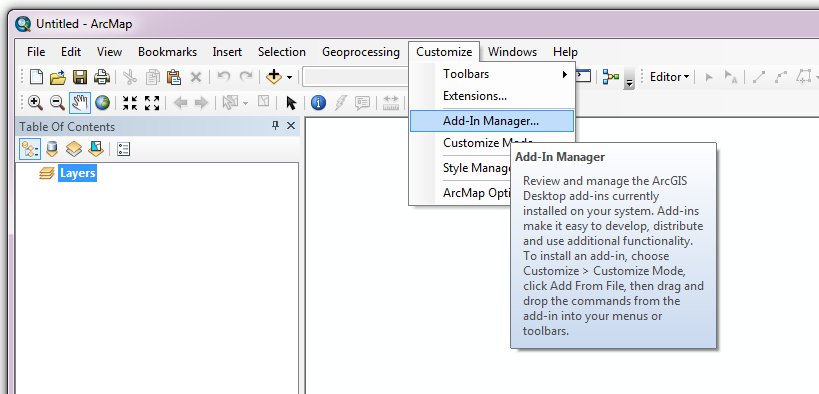
Task: Create a new map document icon
Action: [x=36, y=77]
